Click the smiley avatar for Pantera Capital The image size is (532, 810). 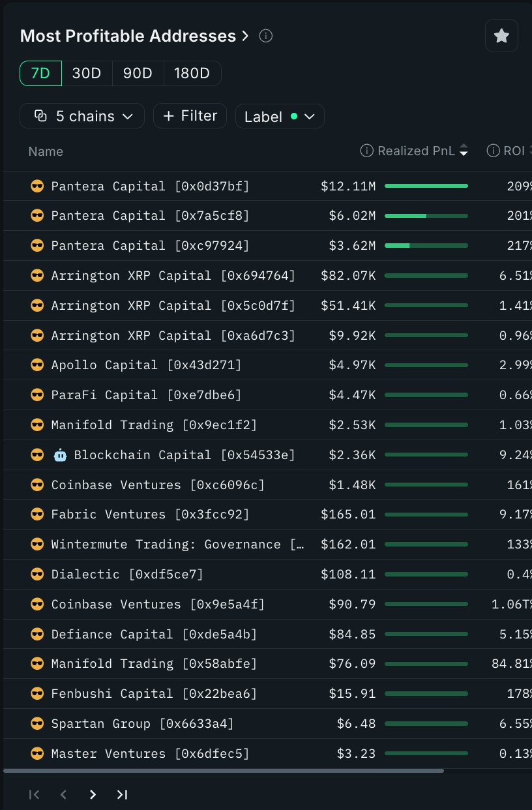click(x=37, y=186)
